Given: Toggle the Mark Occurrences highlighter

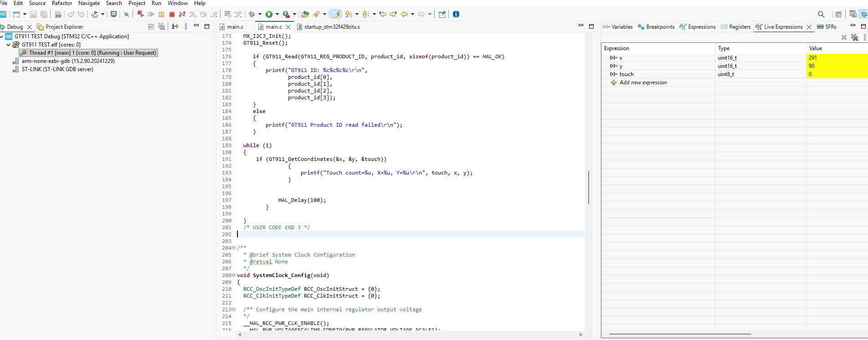Looking at the screenshot, I should click(x=336, y=14).
